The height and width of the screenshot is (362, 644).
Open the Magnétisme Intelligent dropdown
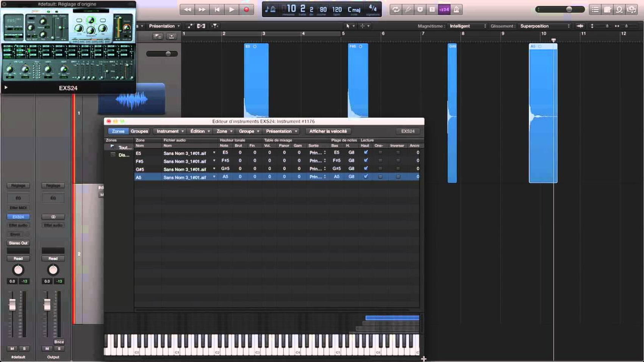coord(467,26)
